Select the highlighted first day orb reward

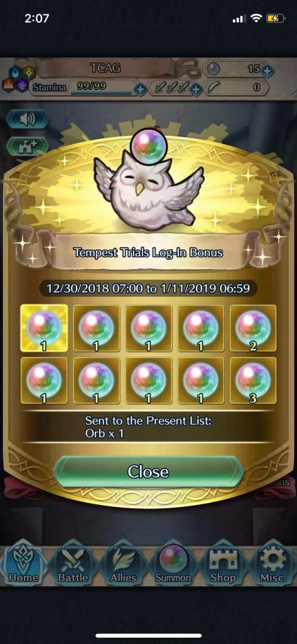pos(44,328)
